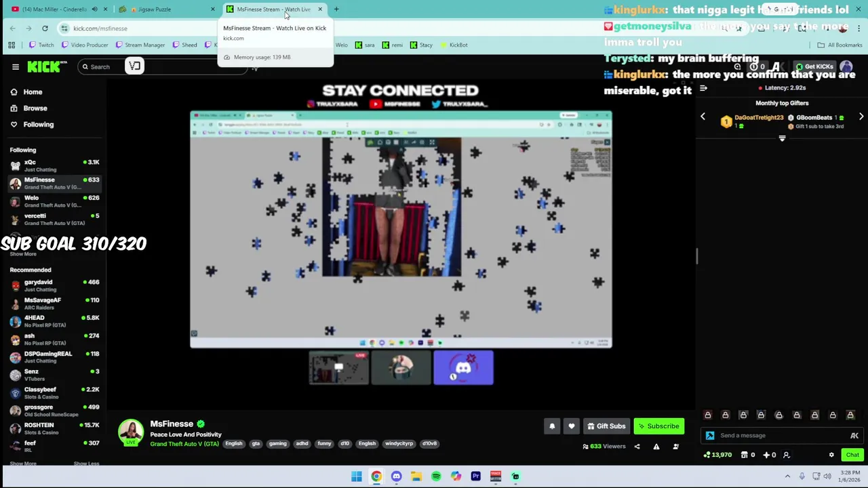868x488 pixels.
Task: Select the Discord scene thumbnail
Action: [x=463, y=368]
